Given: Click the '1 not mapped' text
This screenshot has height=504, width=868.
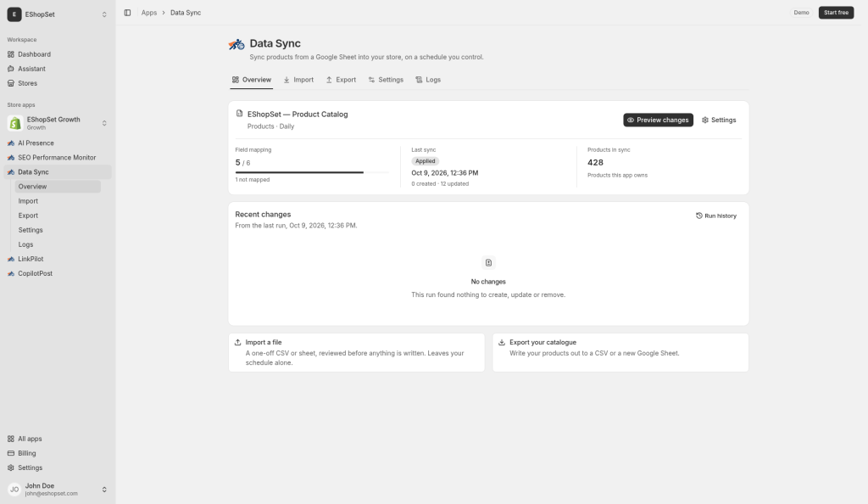Looking at the screenshot, I should (253, 180).
